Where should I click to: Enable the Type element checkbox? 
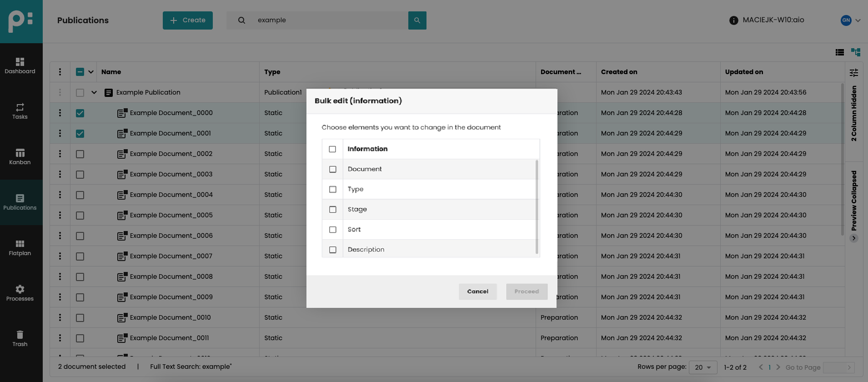click(x=333, y=189)
